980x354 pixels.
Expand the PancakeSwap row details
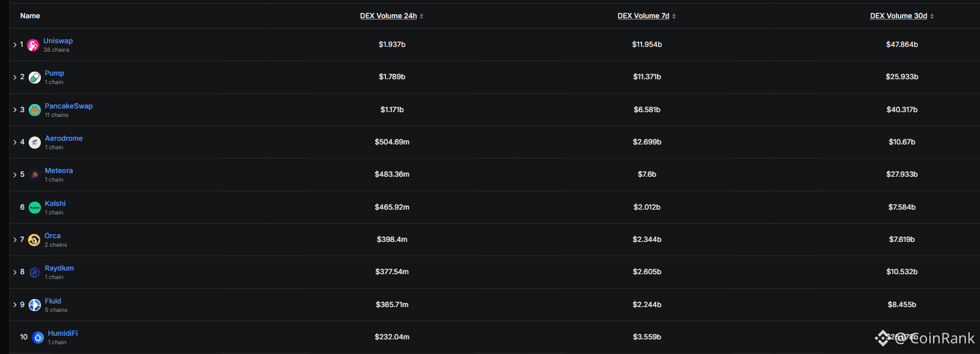(15, 110)
